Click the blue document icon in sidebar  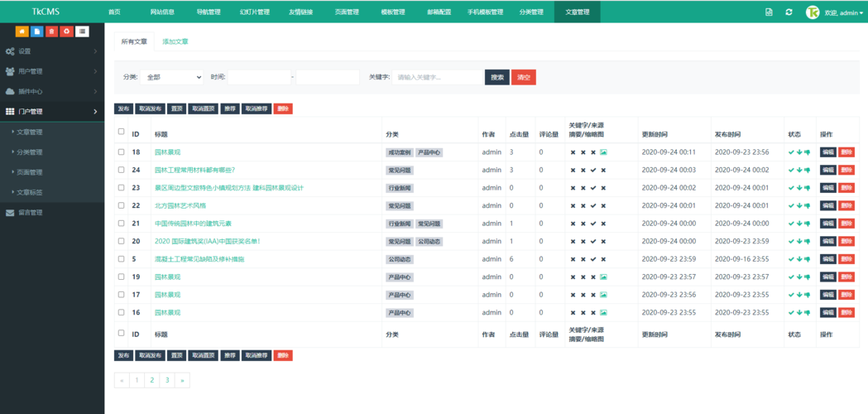[x=37, y=31]
